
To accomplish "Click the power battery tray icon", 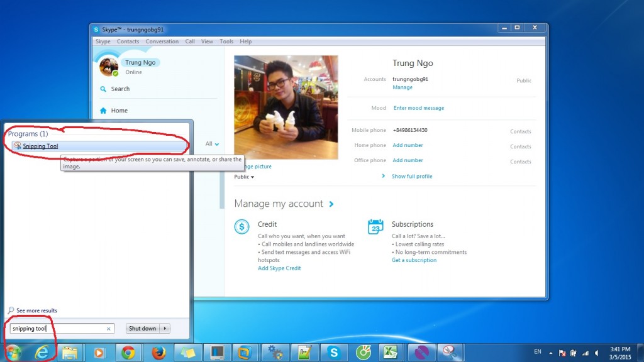I will coord(574,353).
